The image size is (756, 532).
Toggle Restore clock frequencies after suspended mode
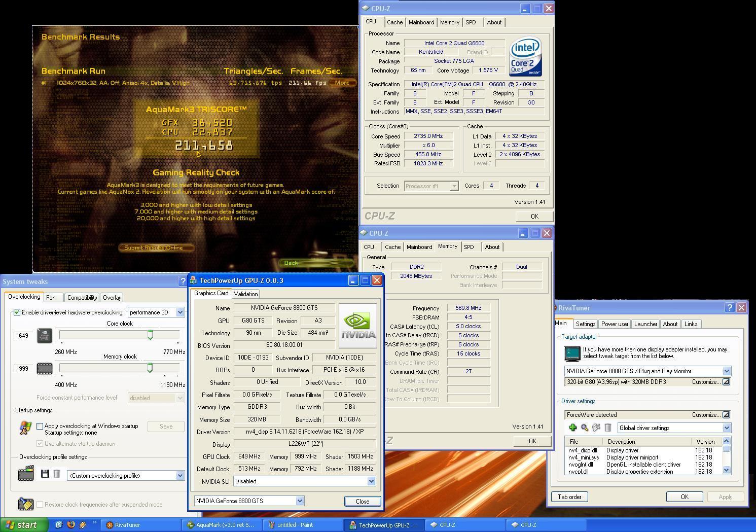(40, 505)
